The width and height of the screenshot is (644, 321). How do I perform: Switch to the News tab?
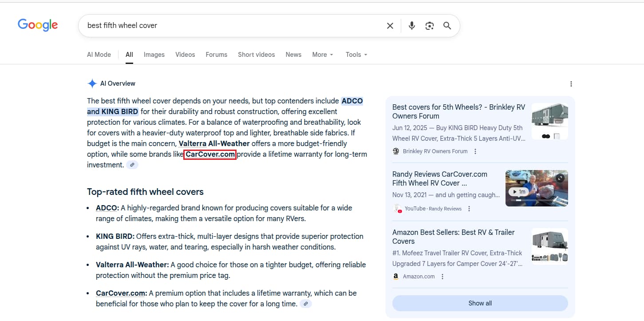click(293, 54)
